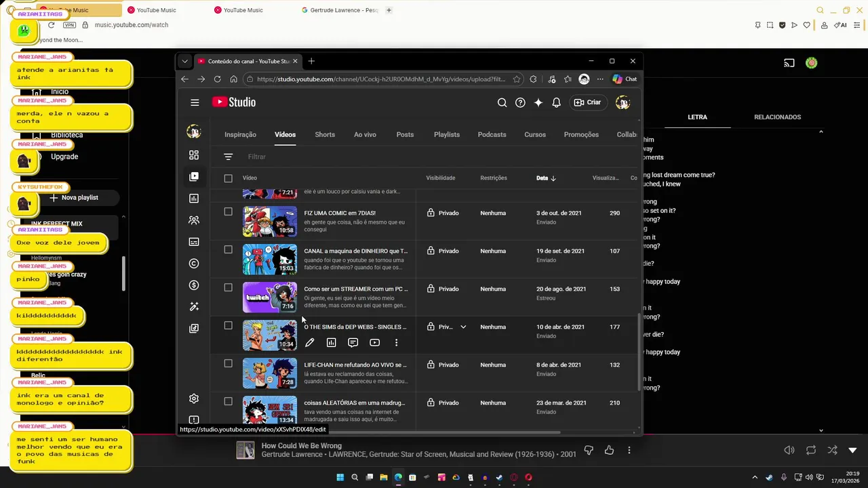Check the box for FIZ UMA COMIC em 7DIAS

pyautogui.click(x=228, y=211)
